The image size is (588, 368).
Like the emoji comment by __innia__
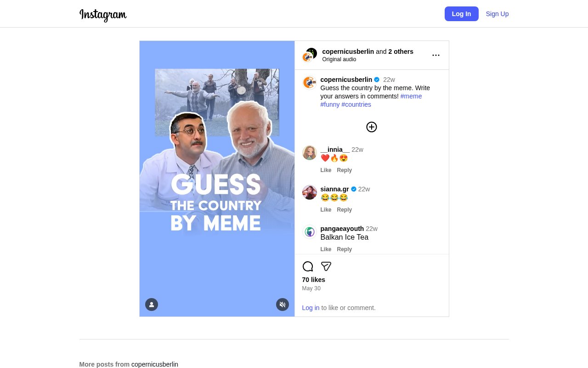pyautogui.click(x=326, y=170)
